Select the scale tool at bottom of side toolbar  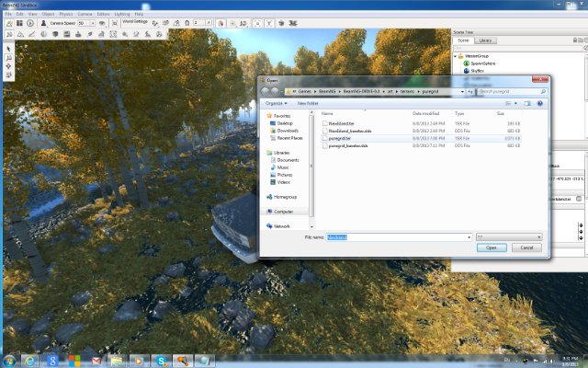8,75
